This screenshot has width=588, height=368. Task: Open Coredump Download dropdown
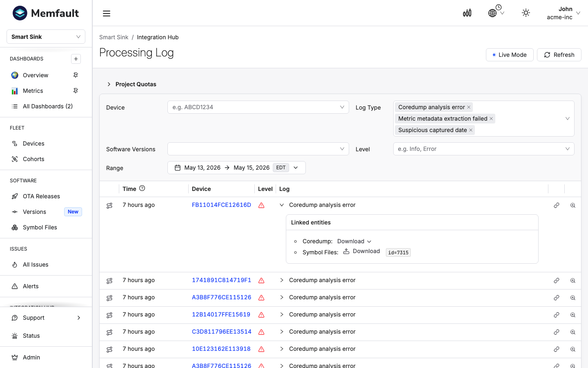click(x=354, y=241)
